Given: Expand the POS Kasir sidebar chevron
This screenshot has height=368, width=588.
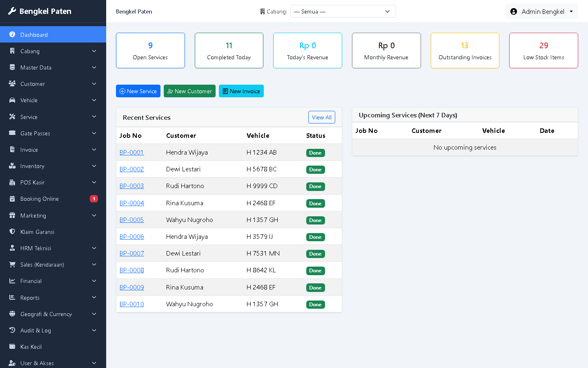Looking at the screenshot, I should coord(94,182).
